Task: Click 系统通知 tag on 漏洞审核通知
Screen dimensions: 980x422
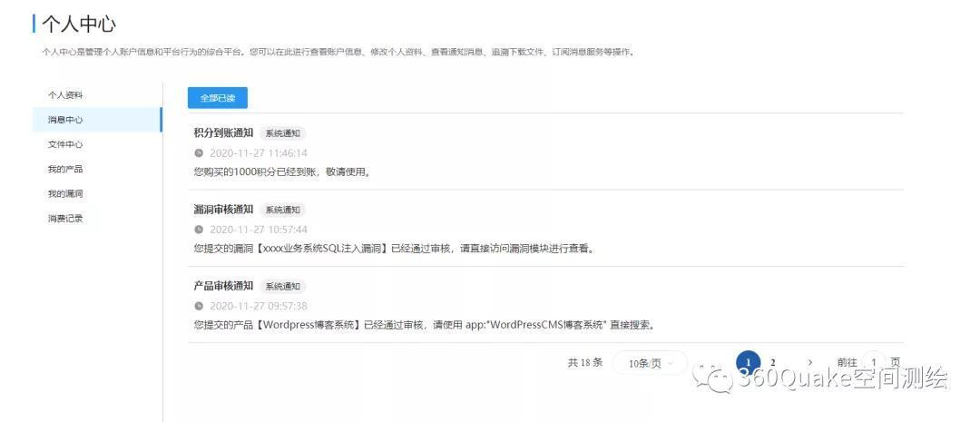Action: coord(282,210)
